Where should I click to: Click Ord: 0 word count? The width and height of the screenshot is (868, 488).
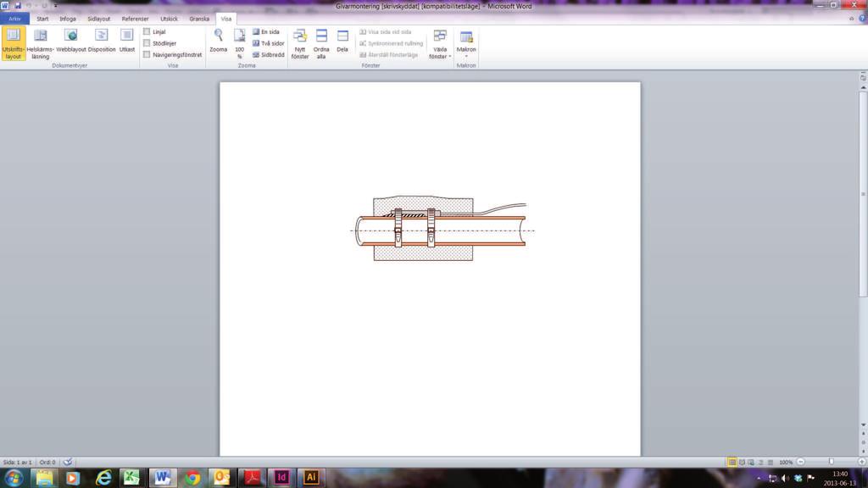[47, 462]
